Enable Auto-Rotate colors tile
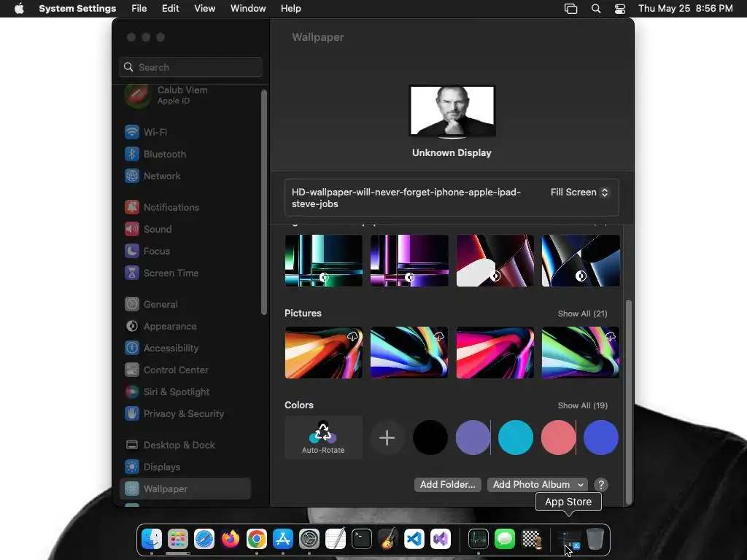 click(x=323, y=437)
